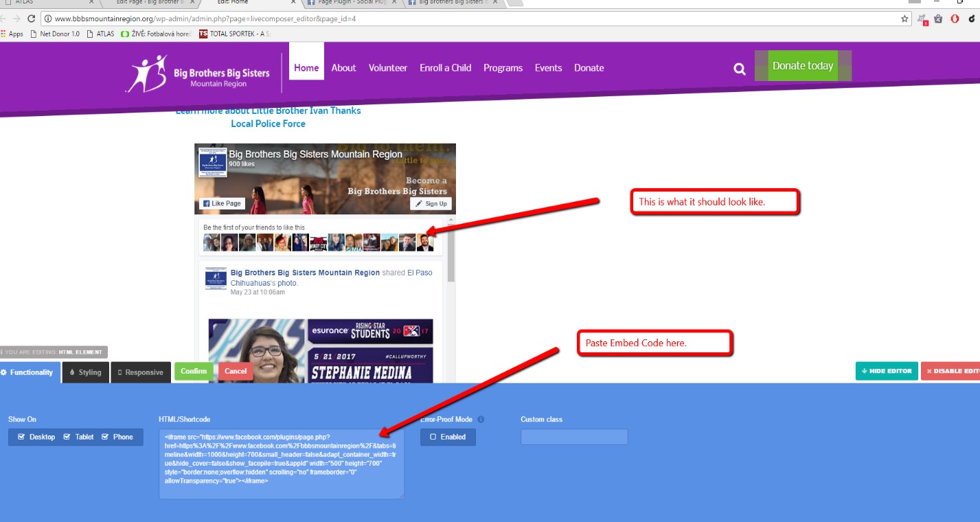The height and width of the screenshot is (522, 980).
Task: Toggle the Tablet checkbox under Show On
Action: point(67,437)
